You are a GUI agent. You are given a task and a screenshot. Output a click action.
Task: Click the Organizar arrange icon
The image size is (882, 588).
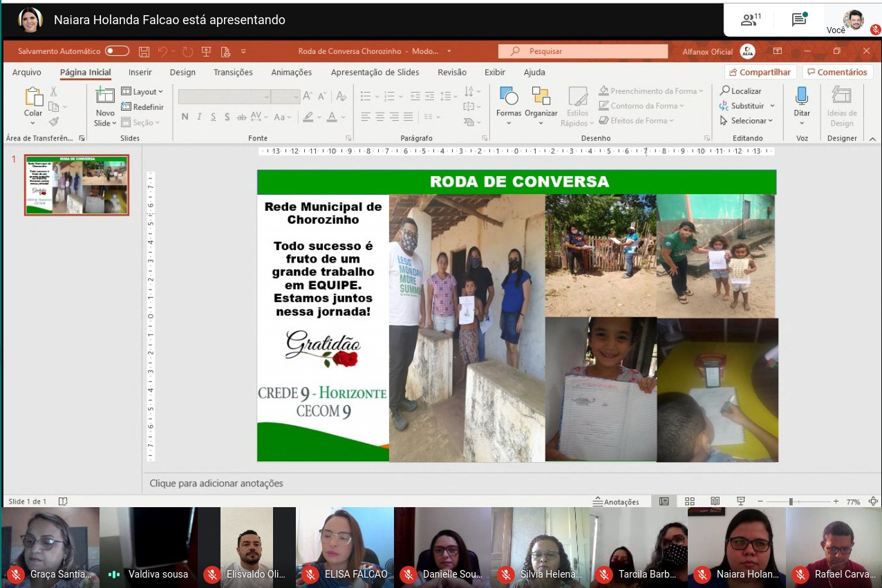541,97
